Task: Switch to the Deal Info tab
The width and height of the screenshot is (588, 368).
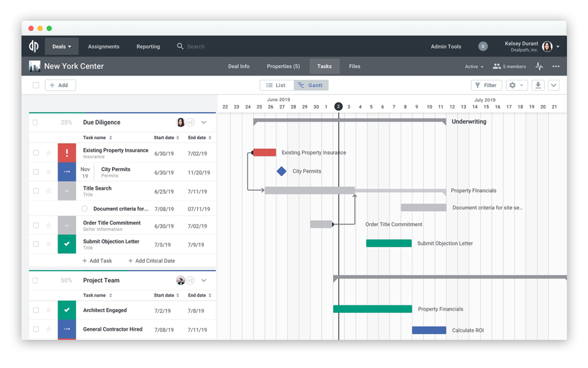Action: click(238, 66)
